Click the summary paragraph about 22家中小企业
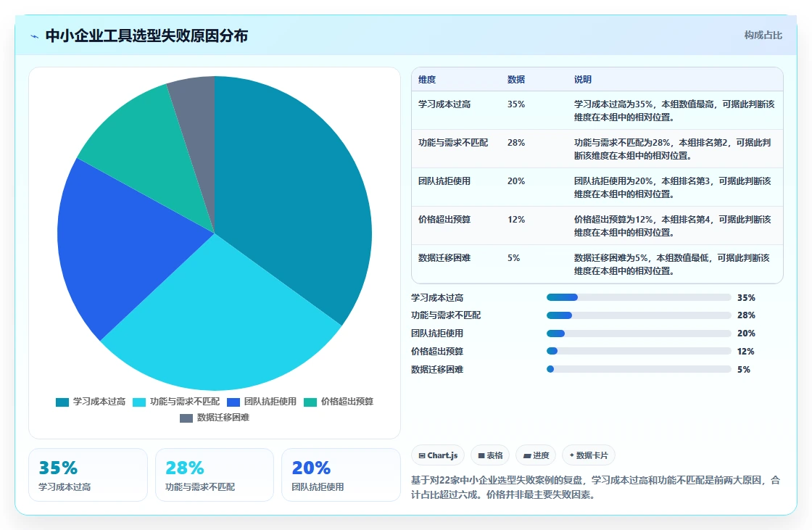The width and height of the screenshot is (812, 530). pyautogui.click(x=595, y=487)
